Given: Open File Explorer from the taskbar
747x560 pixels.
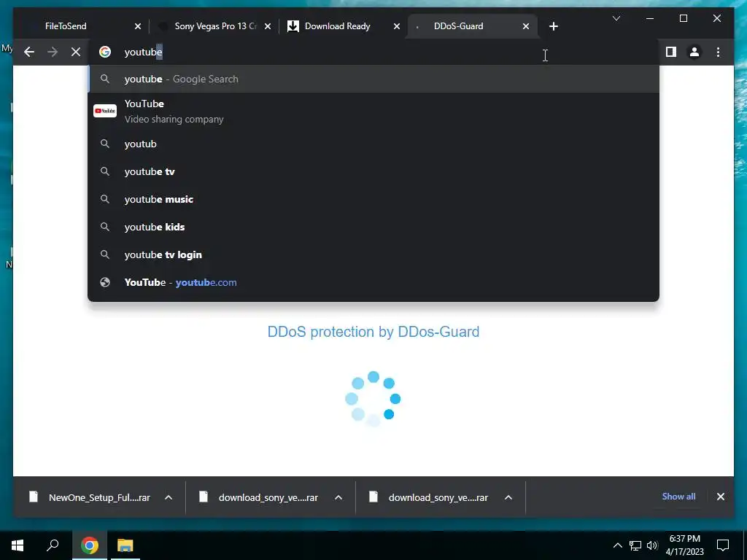Looking at the screenshot, I should point(125,545).
